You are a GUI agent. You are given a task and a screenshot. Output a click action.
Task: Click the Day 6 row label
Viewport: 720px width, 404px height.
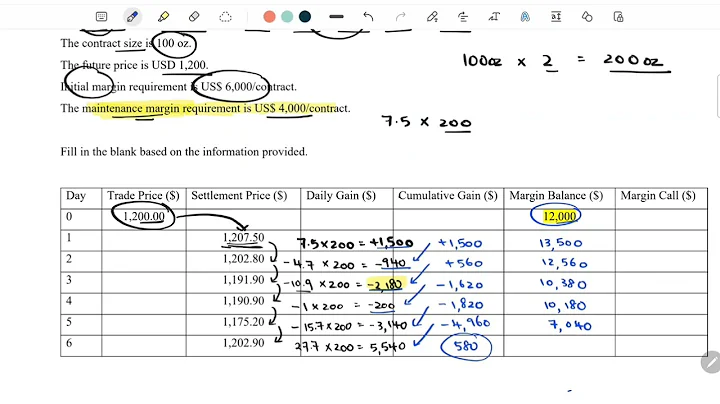tap(69, 343)
